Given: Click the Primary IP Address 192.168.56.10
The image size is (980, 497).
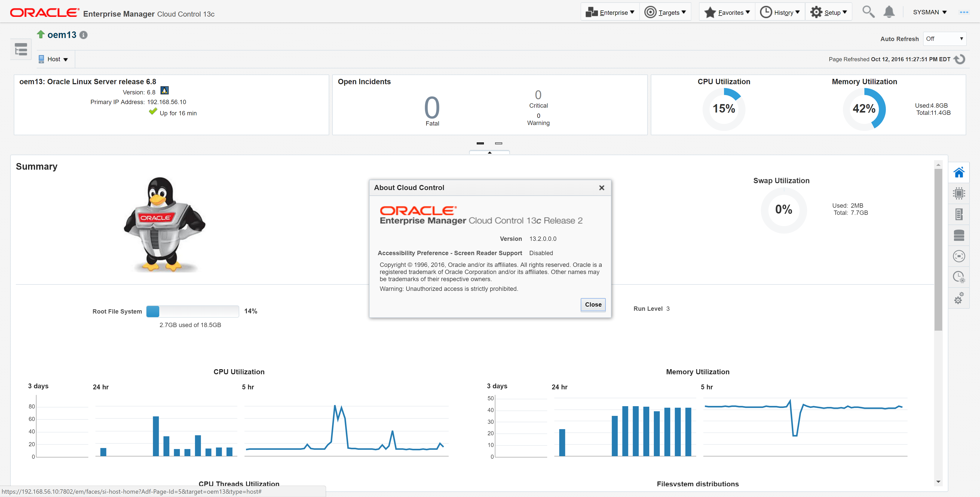Looking at the screenshot, I should click(167, 102).
